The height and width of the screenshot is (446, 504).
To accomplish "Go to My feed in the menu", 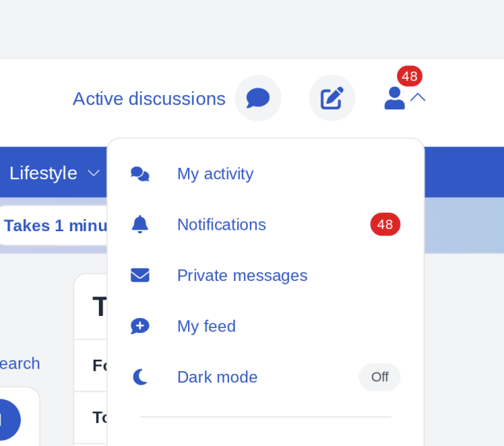I will click(206, 326).
